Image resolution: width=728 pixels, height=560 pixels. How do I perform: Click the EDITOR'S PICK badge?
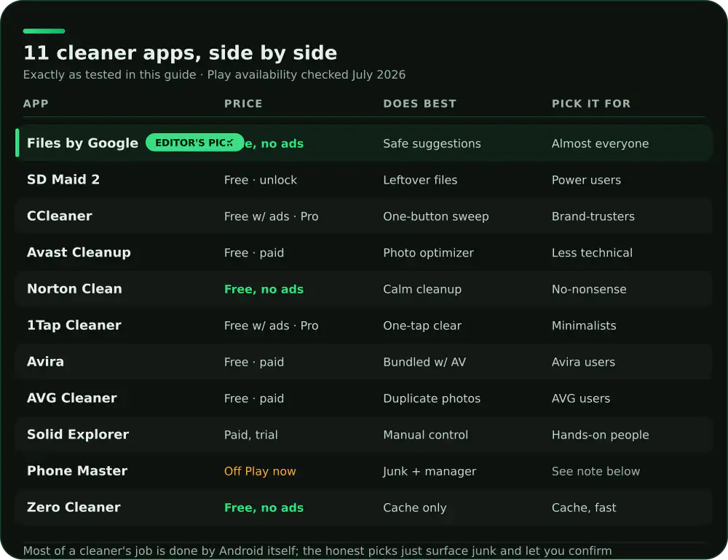pyautogui.click(x=194, y=143)
